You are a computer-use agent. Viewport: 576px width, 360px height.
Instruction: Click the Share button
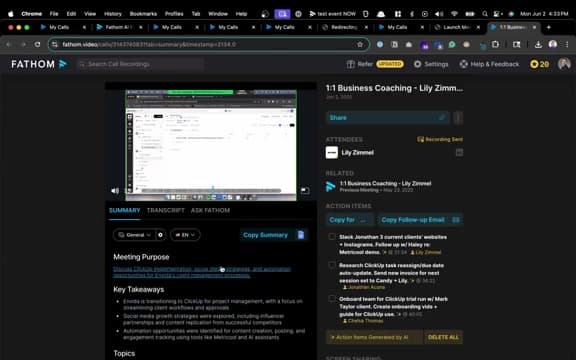click(388, 118)
